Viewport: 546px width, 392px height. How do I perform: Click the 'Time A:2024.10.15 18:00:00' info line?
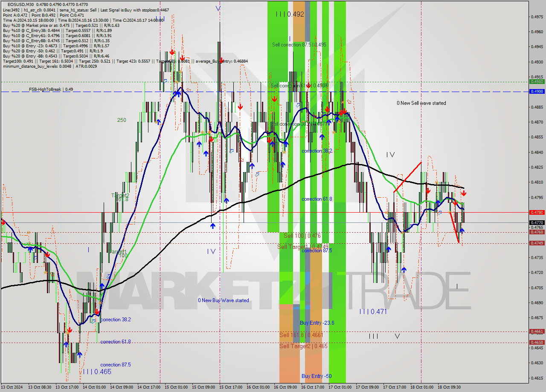tap(83, 20)
